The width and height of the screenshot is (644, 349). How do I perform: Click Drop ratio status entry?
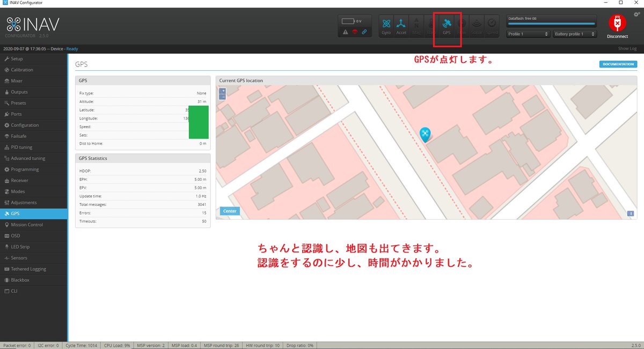point(300,345)
